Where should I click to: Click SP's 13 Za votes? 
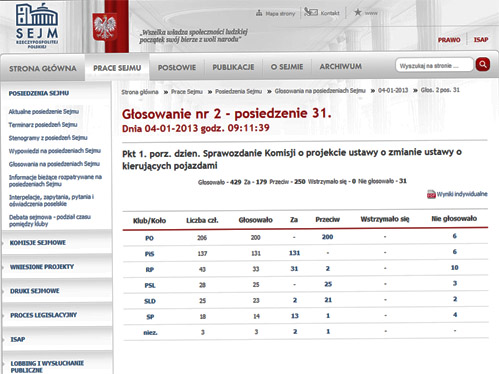click(295, 315)
